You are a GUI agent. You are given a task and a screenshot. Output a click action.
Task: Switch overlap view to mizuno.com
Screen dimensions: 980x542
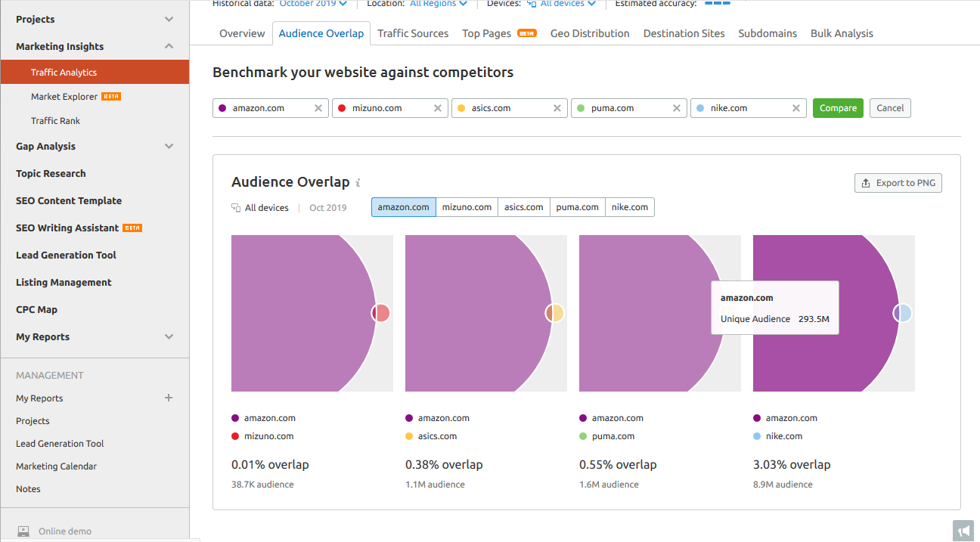tap(467, 206)
